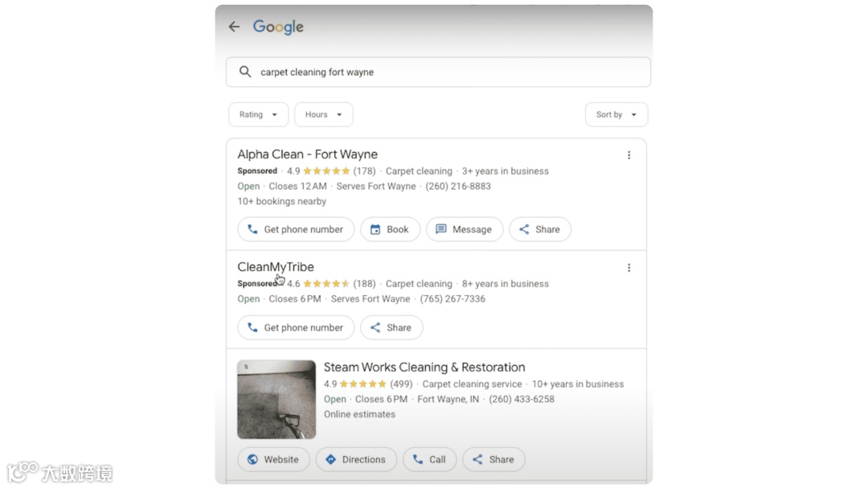Open the Google logo homepage

[278, 27]
